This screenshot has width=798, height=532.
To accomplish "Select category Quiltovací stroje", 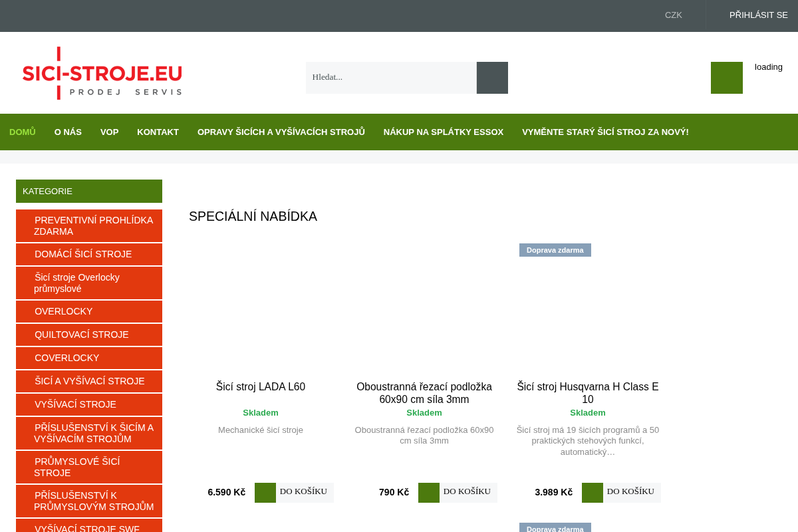I will [x=89, y=334].
